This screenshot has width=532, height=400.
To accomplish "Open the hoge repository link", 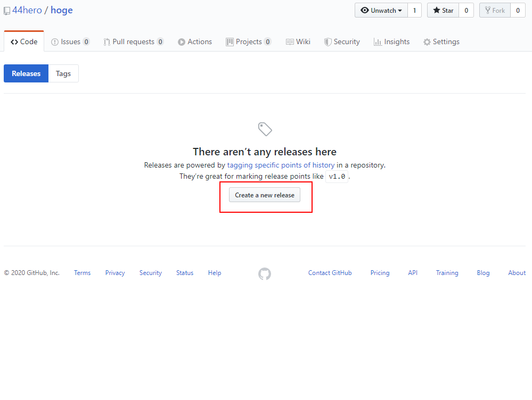I will (x=62, y=10).
